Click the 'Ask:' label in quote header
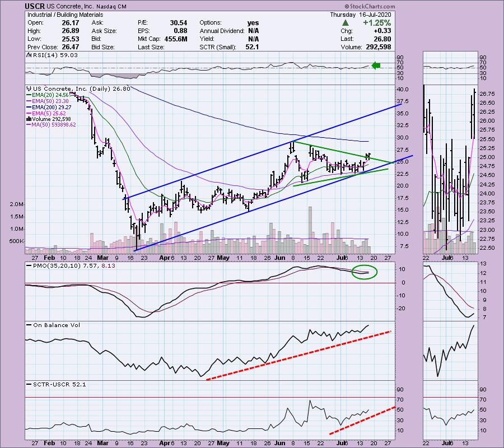Image resolution: width=504 pixels, height=448 pixels. click(97, 23)
